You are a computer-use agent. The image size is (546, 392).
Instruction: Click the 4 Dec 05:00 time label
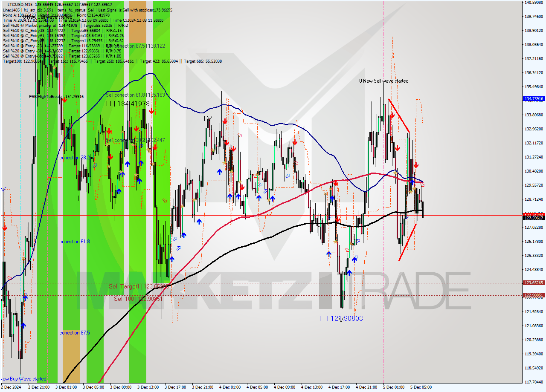coord(258,387)
